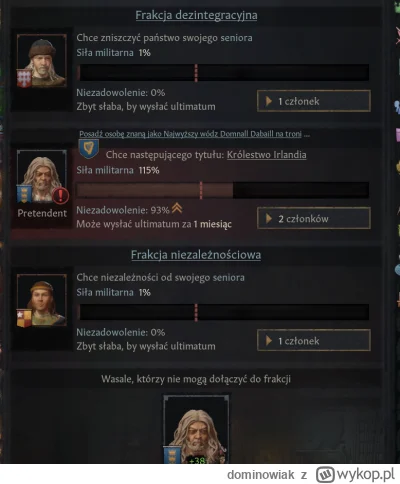Click the blue crown banner on Pretendent portrait
This screenshot has width=400, height=484.
(x=24, y=194)
